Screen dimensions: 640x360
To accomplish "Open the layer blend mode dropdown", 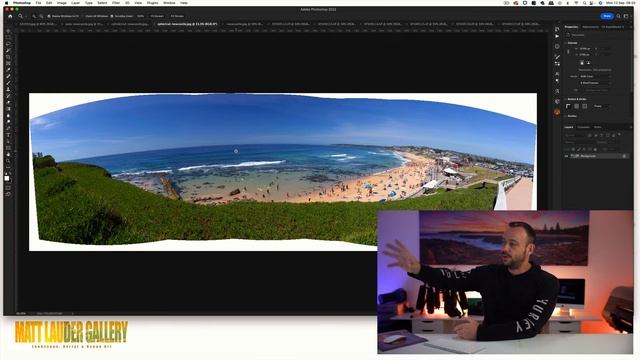I will click(x=579, y=142).
